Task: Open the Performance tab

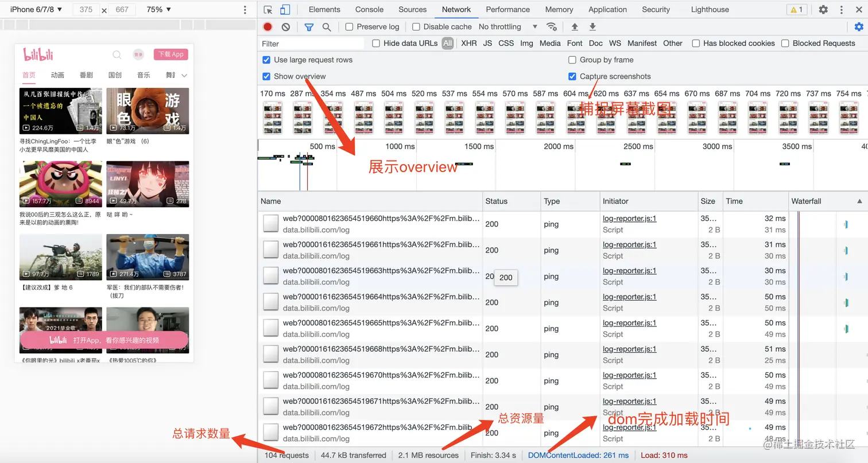Action: coord(508,10)
